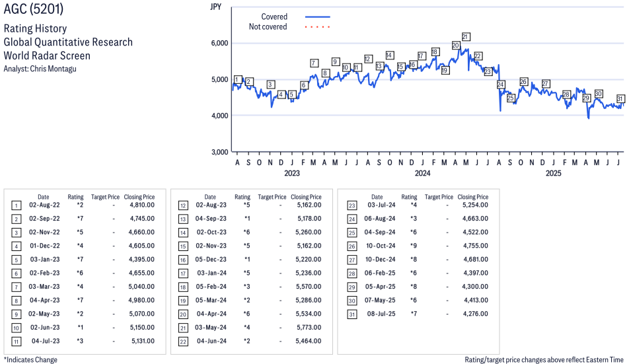The height and width of the screenshot is (364, 631).
Task: Click the 2023 year label under the chart
Action: point(292,173)
